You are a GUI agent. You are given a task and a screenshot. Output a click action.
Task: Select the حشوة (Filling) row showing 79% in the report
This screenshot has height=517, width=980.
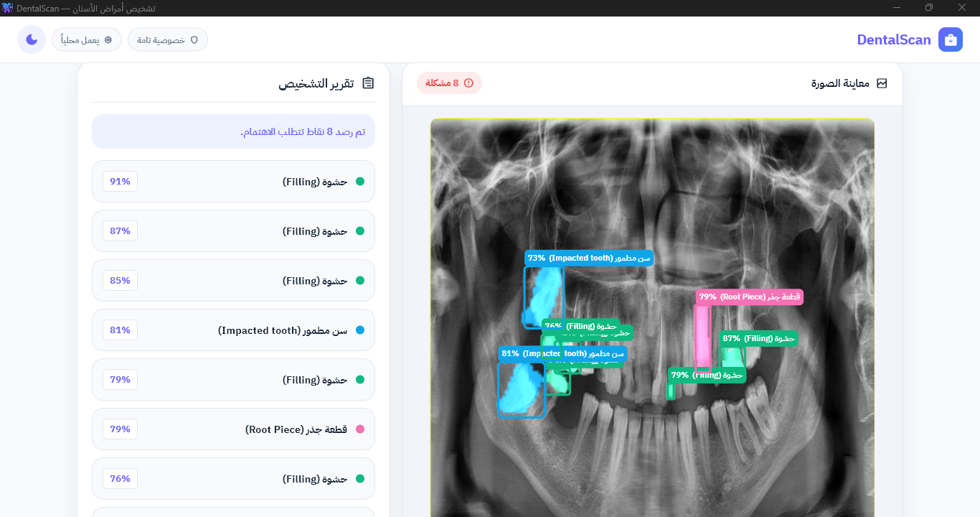[x=233, y=380]
